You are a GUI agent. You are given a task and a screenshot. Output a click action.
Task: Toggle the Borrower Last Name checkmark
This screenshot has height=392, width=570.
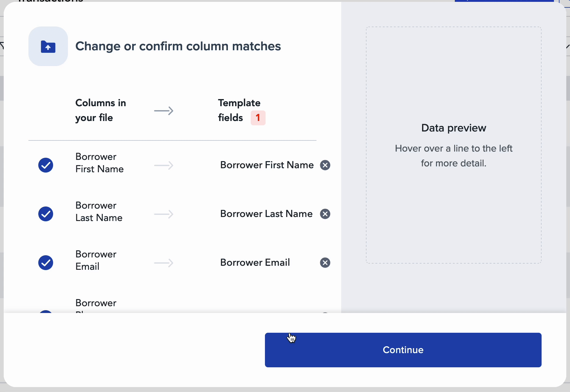46,214
